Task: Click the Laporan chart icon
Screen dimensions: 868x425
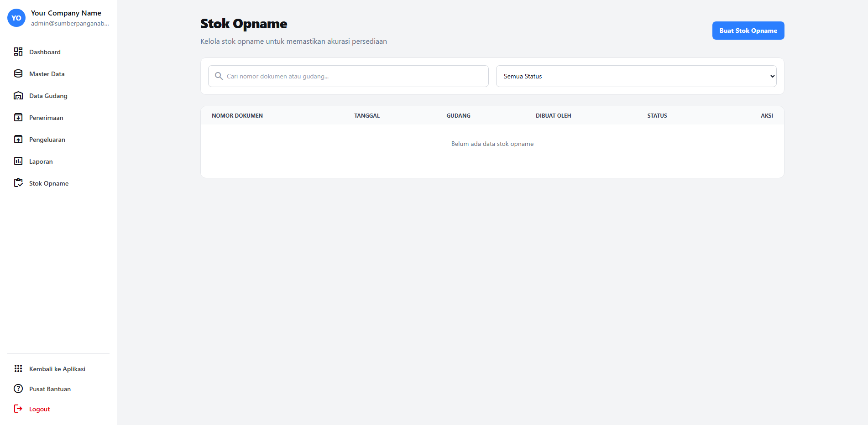Action: [18, 161]
